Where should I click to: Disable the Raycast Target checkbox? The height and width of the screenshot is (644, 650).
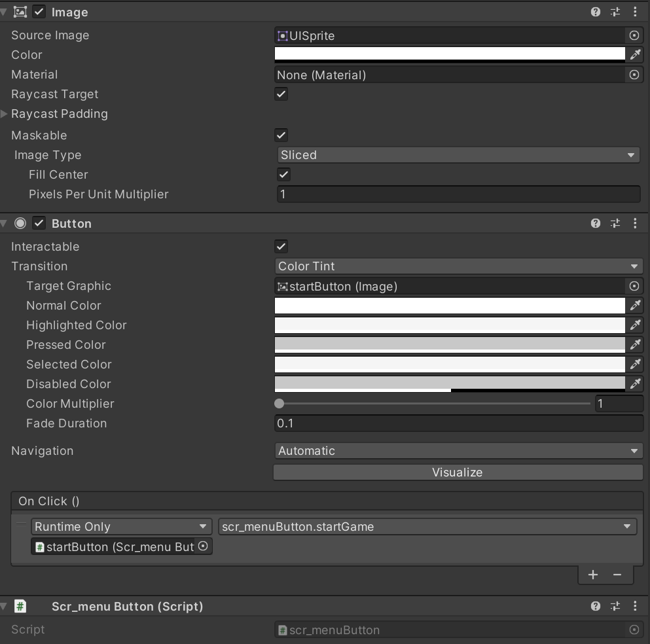(281, 94)
